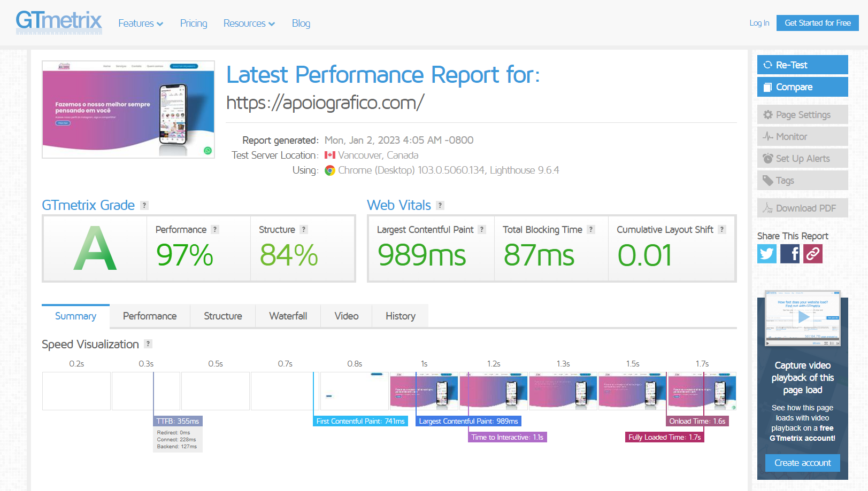Click the Compare button
Image resolution: width=868 pixels, height=491 pixels.
(x=803, y=87)
